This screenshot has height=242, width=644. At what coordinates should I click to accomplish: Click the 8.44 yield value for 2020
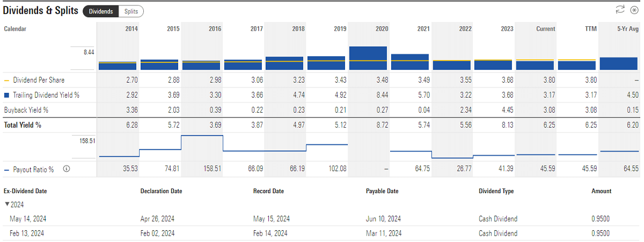[x=382, y=95]
